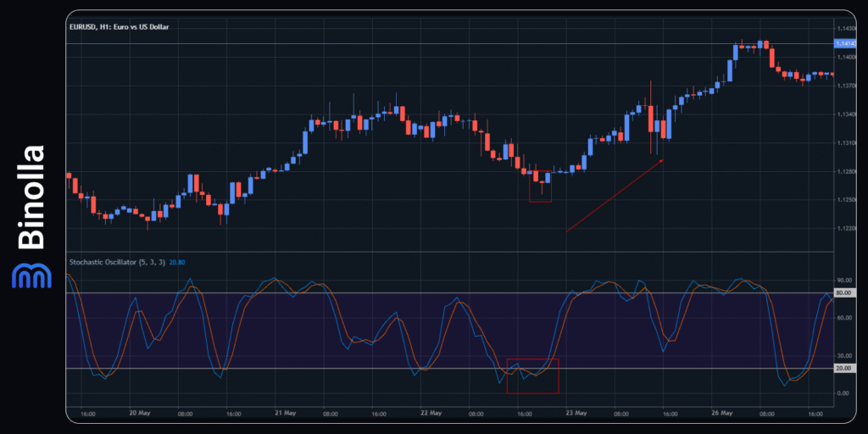Select the EURUSD, H1 chart title
This screenshot has height=434, width=868.
pyautogui.click(x=120, y=28)
